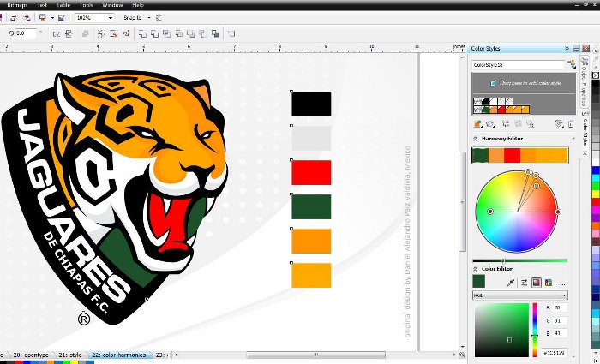
Task: Click the New color style icon
Action: (477, 124)
